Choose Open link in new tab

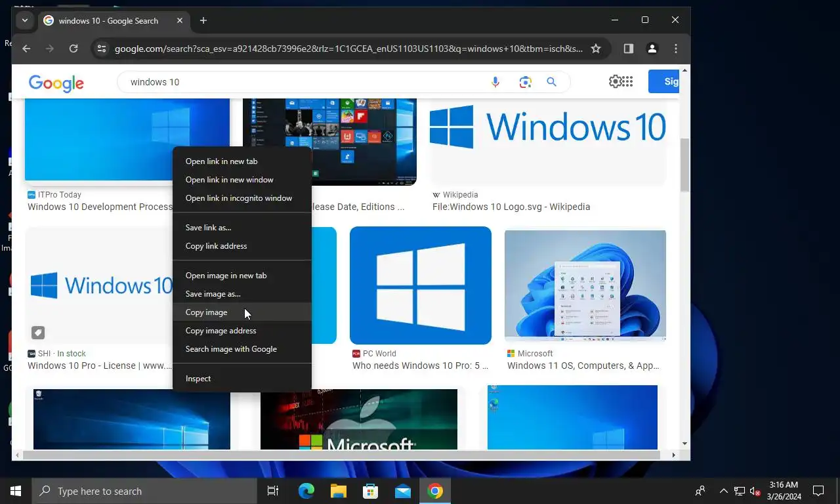click(242, 161)
